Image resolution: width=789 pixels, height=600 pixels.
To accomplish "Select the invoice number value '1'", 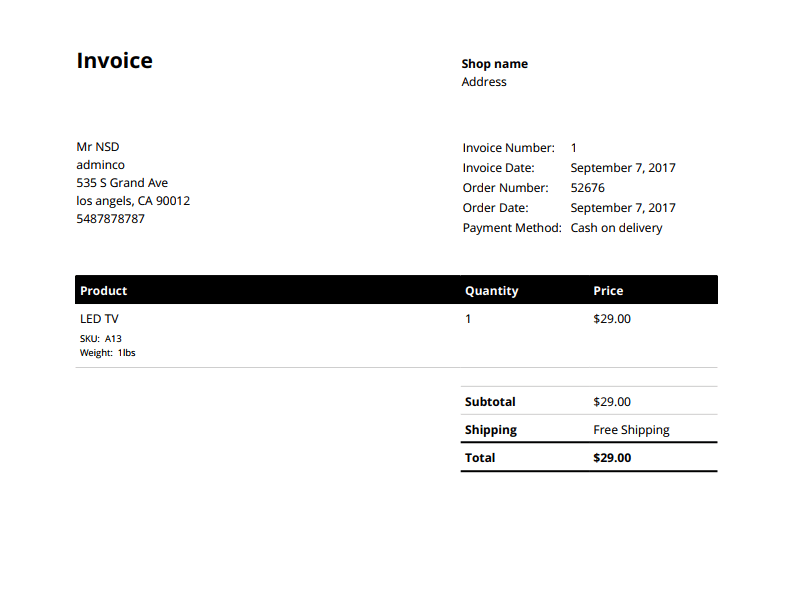I will [x=573, y=148].
